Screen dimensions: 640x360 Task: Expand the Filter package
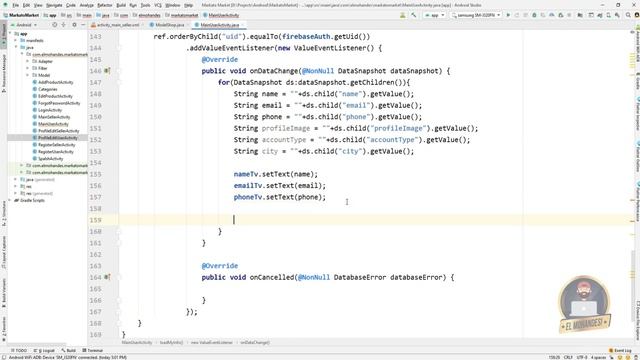[28, 68]
